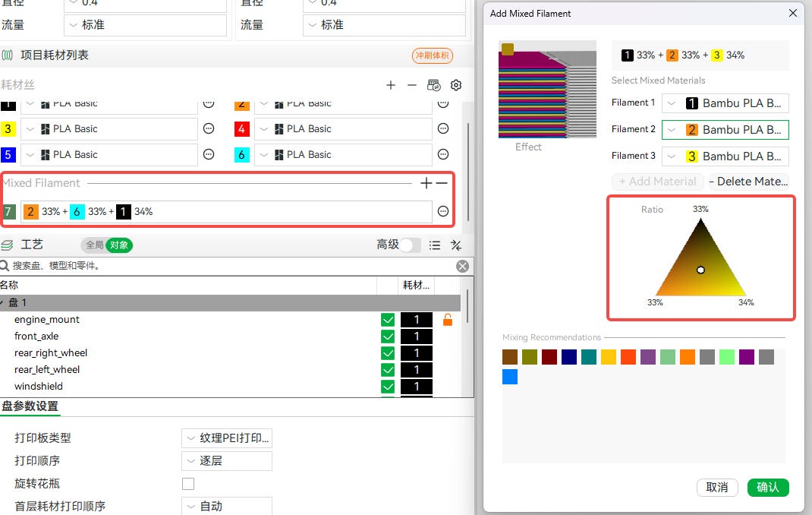Click the green mixed filament 7 swatch
The width and height of the screenshot is (812, 515).
[x=8, y=211]
